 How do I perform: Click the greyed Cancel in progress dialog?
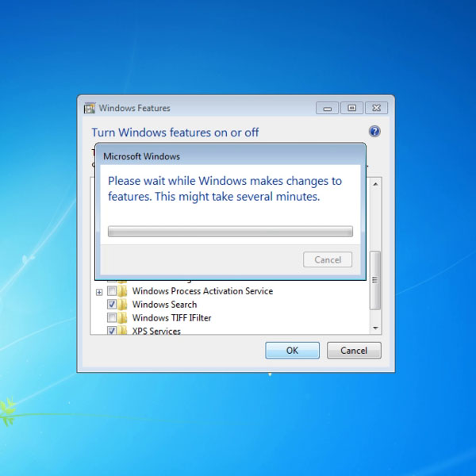[328, 259]
